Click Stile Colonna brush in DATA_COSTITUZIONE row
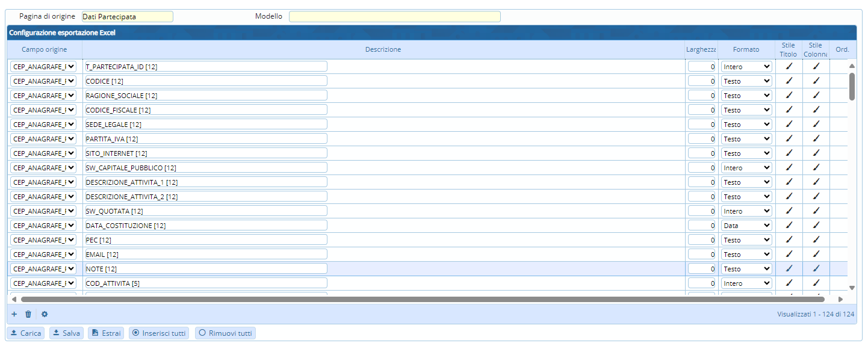This screenshot has width=868, height=346. pos(816,225)
